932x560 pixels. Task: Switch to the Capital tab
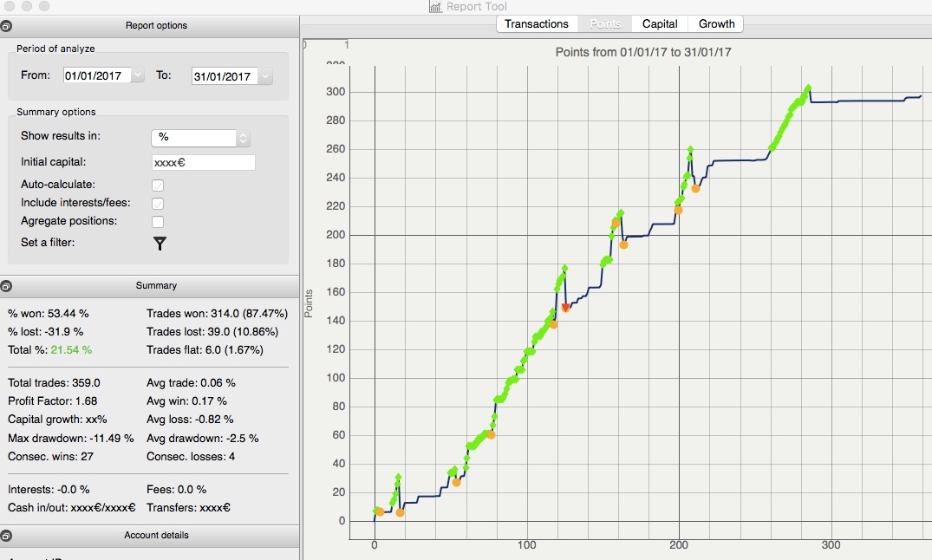[x=660, y=23]
